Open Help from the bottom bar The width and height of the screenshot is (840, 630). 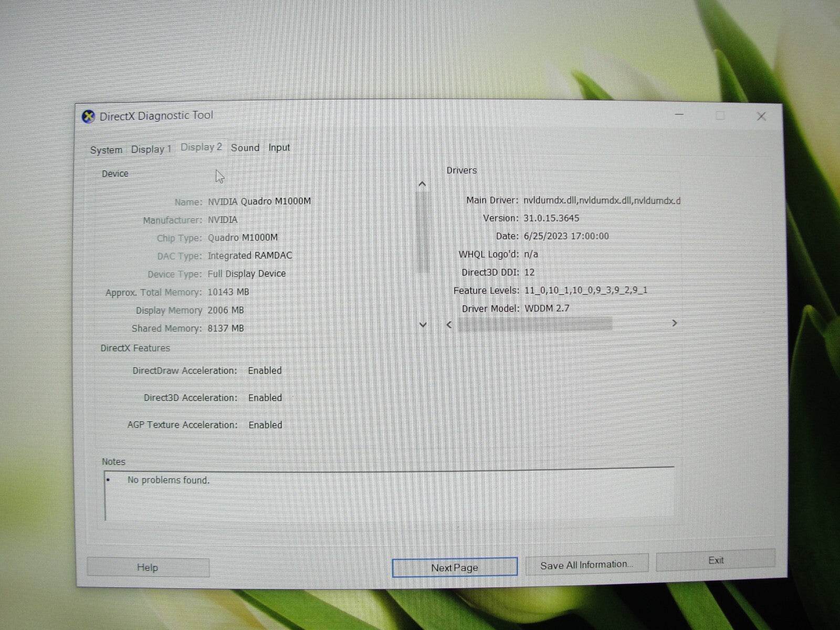pos(148,567)
